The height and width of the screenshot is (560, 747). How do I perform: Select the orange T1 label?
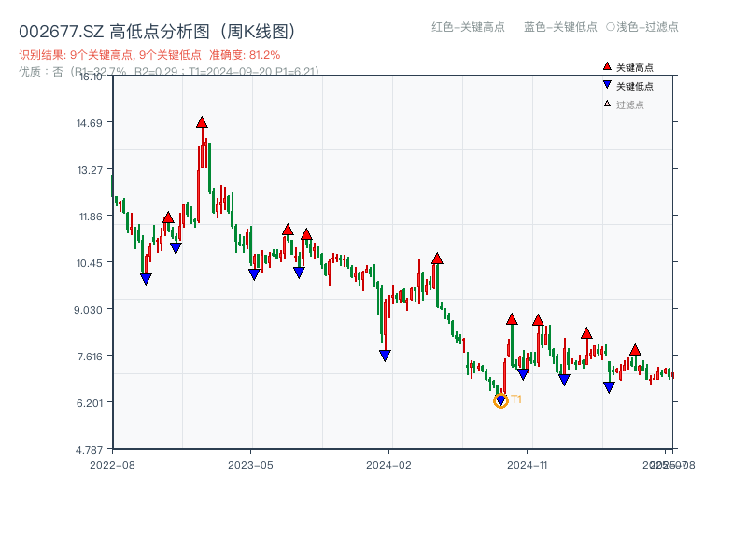click(x=516, y=399)
